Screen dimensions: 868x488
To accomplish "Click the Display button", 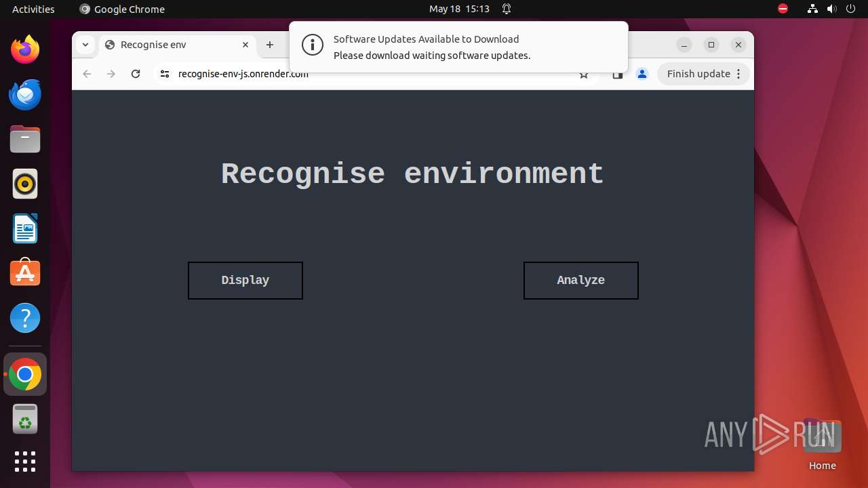I will [245, 280].
